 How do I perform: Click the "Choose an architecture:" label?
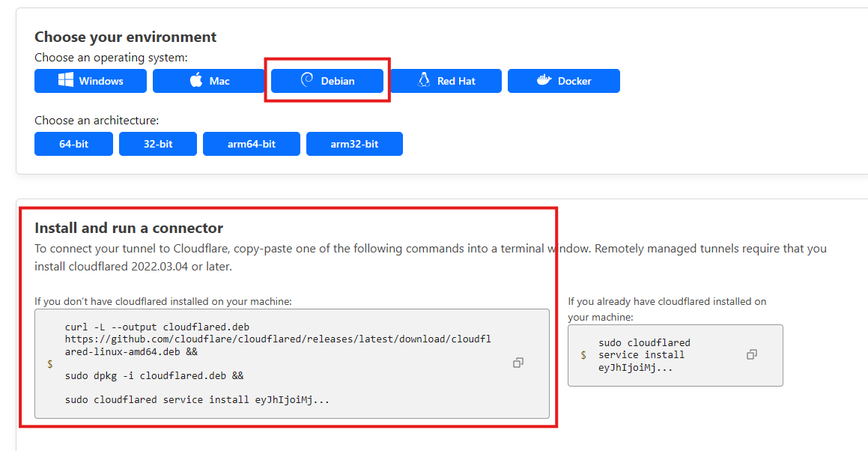97,120
